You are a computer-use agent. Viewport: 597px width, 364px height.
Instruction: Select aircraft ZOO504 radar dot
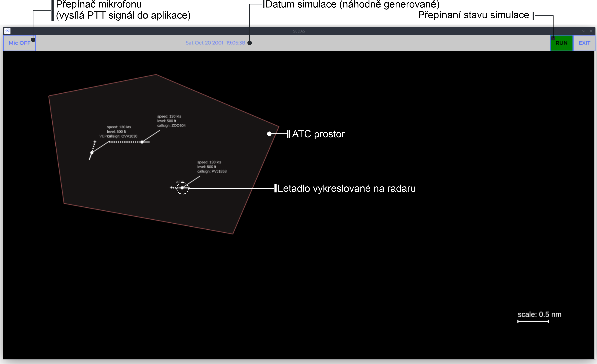tap(142, 142)
